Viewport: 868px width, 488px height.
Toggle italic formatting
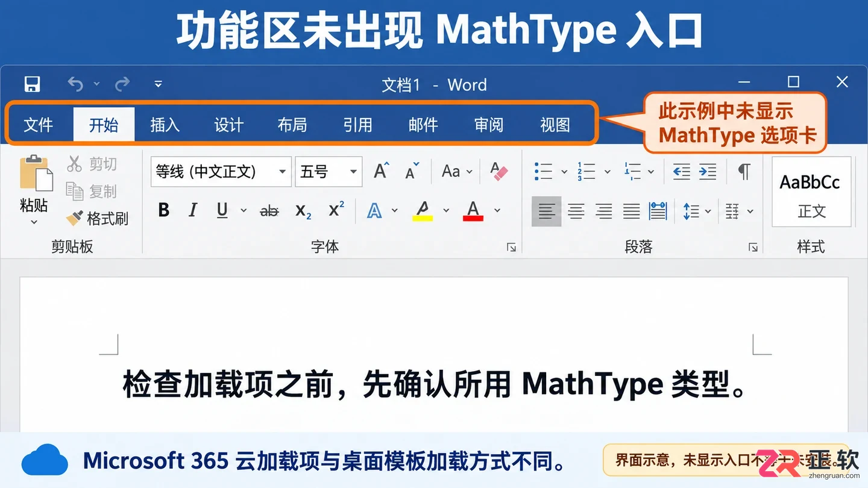tap(193, 210)
